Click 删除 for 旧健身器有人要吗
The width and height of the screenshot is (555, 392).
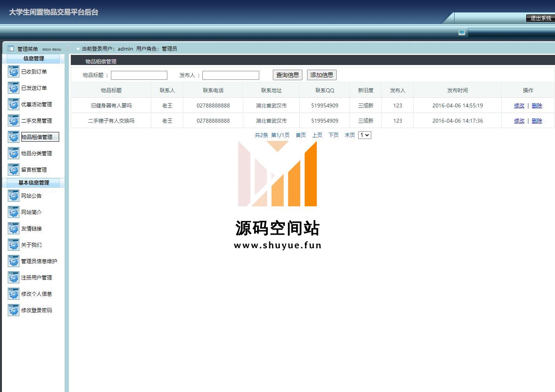point(537,105)
